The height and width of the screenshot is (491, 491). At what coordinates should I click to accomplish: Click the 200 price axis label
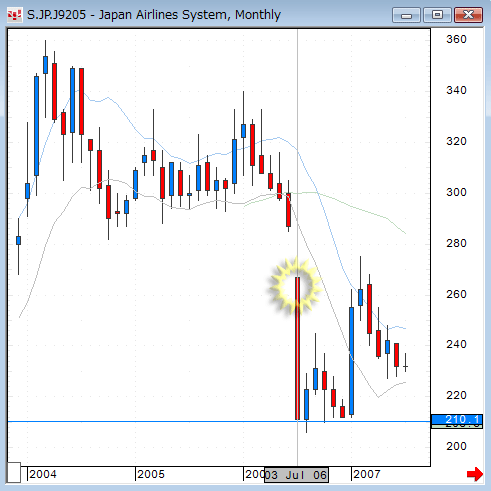click(456, 446)
